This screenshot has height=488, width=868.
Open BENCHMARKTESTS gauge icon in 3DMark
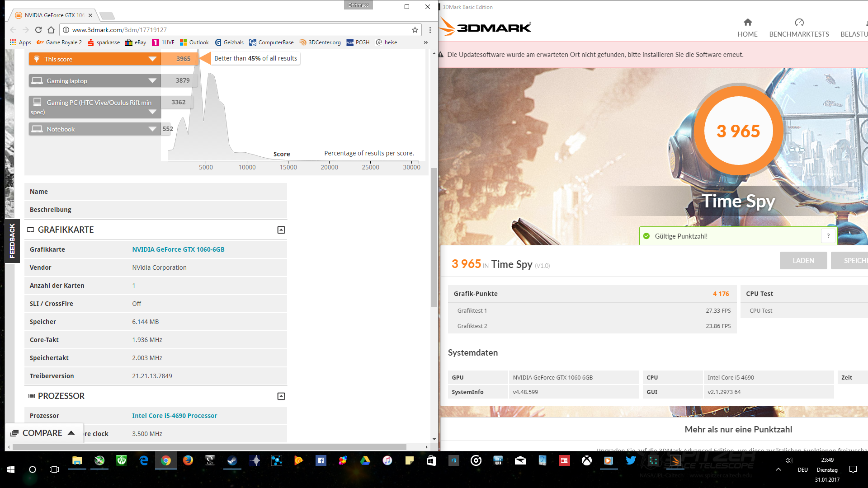click(x=799, y=23)
